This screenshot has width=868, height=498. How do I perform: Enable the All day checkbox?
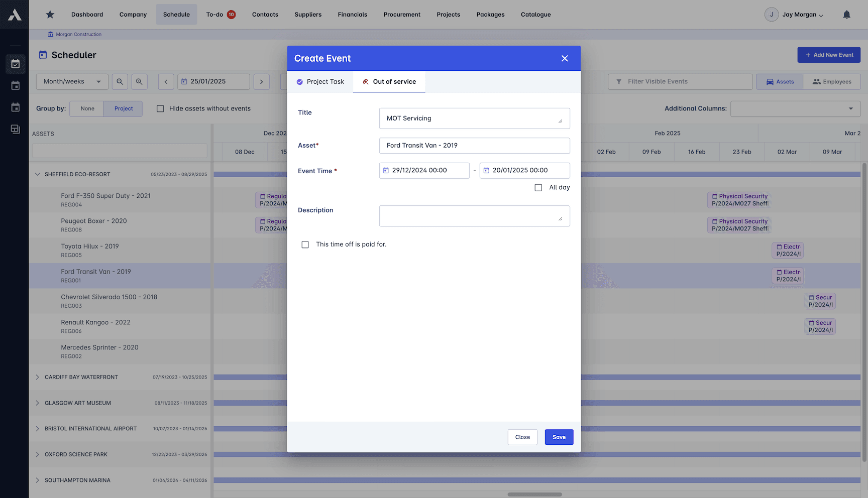(x=538, y=187)
